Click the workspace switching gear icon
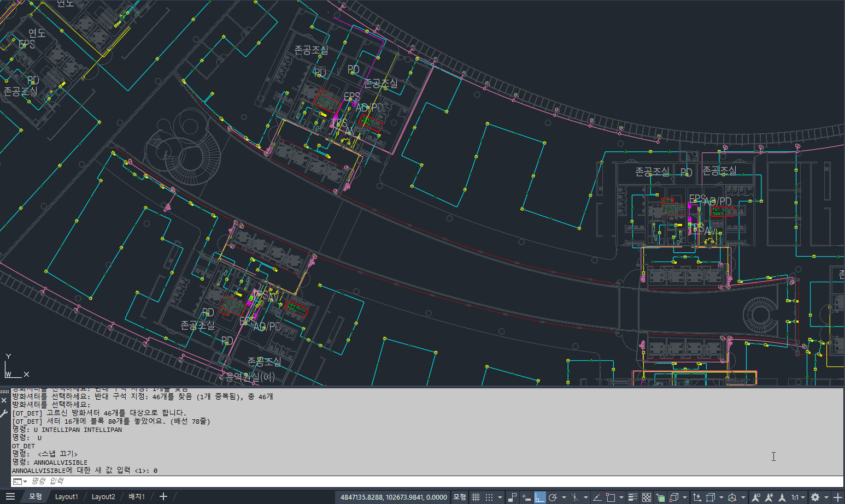 click(815, 497)
